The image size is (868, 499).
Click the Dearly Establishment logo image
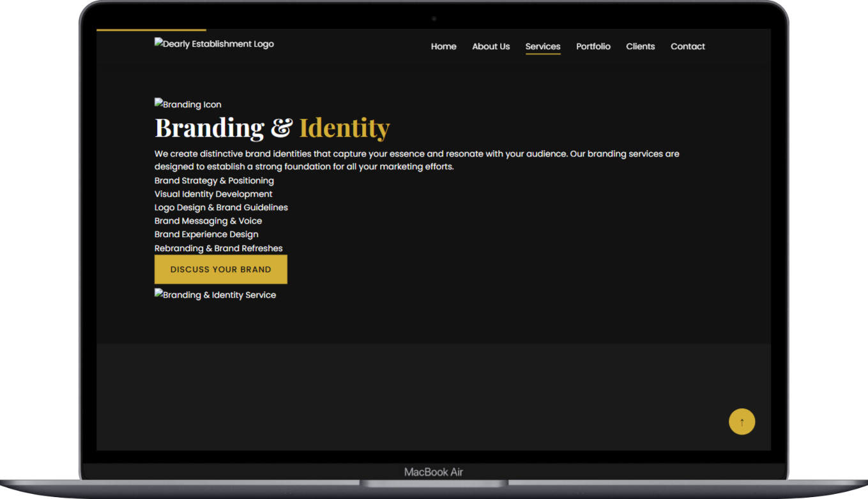[x=214, y=44]
